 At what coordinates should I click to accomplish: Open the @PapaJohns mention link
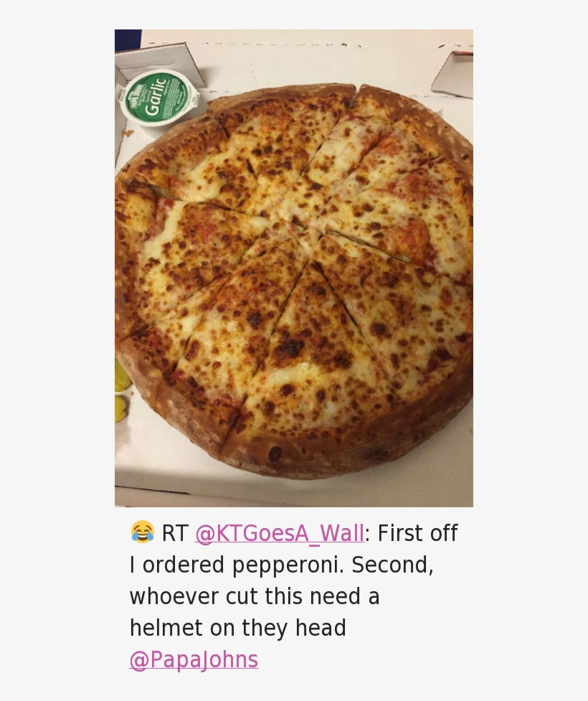[194, 659]
